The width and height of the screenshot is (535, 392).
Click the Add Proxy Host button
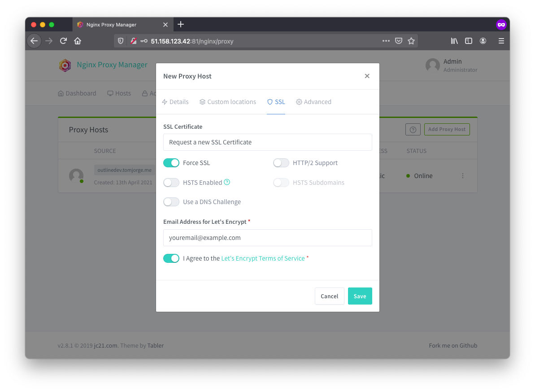(x=447, y=130)
